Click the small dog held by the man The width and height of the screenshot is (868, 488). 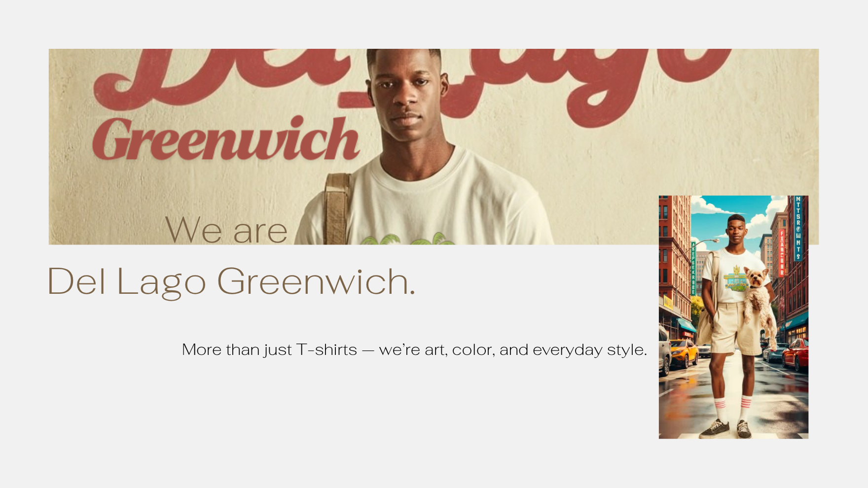tap(759, 306)
